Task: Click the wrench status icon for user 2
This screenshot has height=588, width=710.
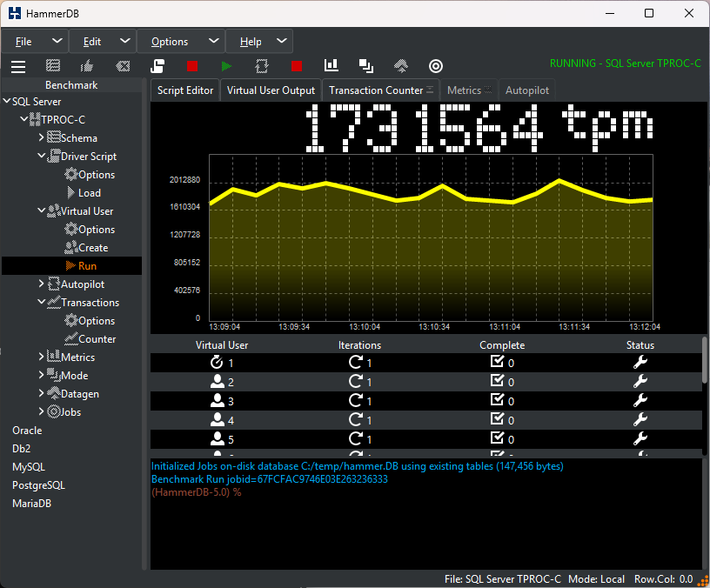Action: coord(640,381)
